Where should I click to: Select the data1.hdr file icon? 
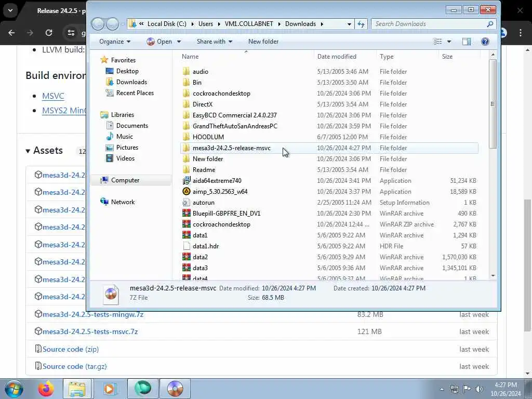187,246
